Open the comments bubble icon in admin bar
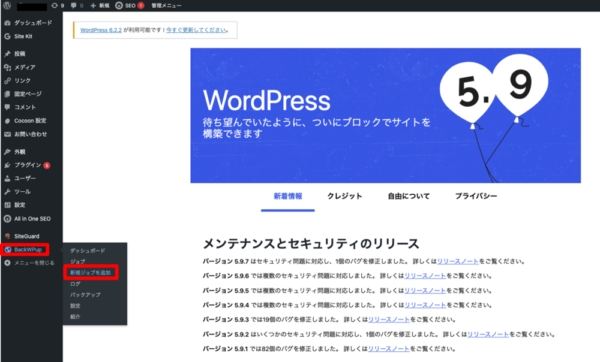The width and height of the screenshot is (600, 362). pos(77,5)
